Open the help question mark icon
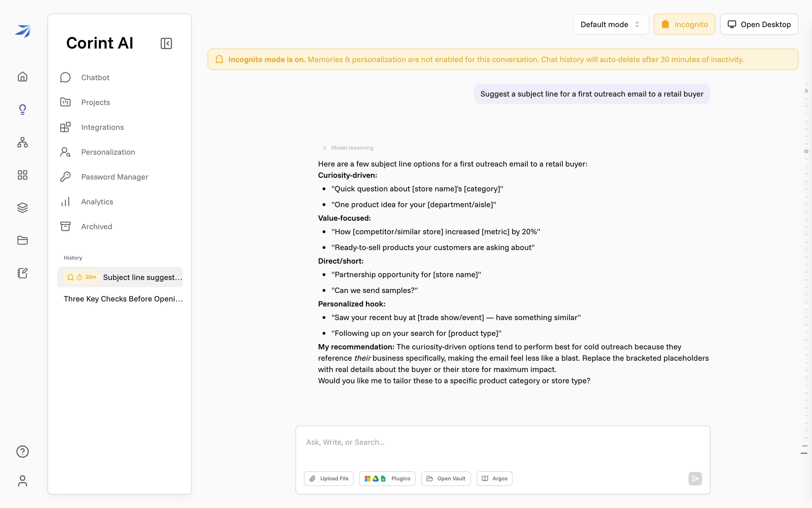 [x=23, y=451]
